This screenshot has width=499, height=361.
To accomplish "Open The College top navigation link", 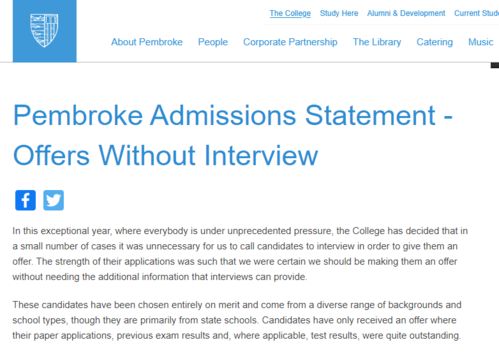I will point(290,13).
